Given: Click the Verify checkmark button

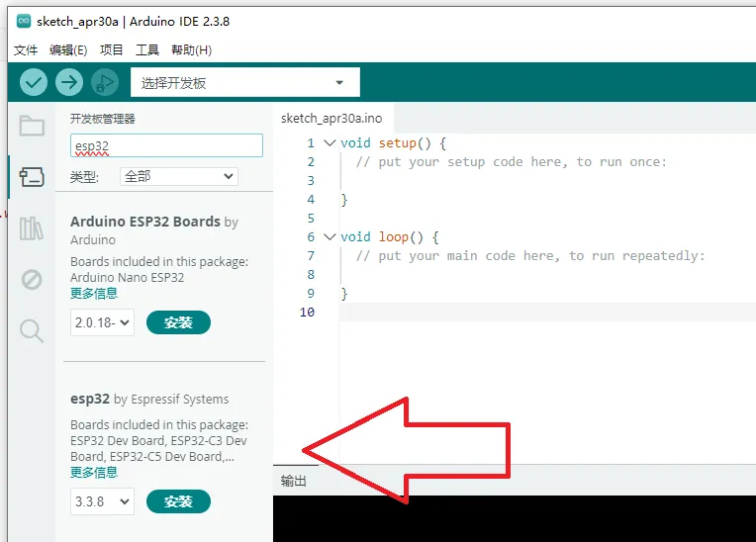Looking at the screenshot, I should 34,82.
